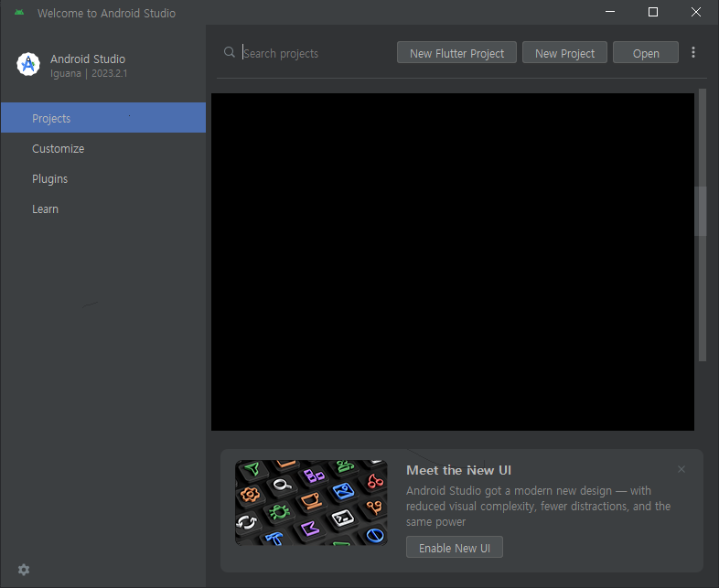
Task: Open the Plugins tab
Action: [103, 178]
